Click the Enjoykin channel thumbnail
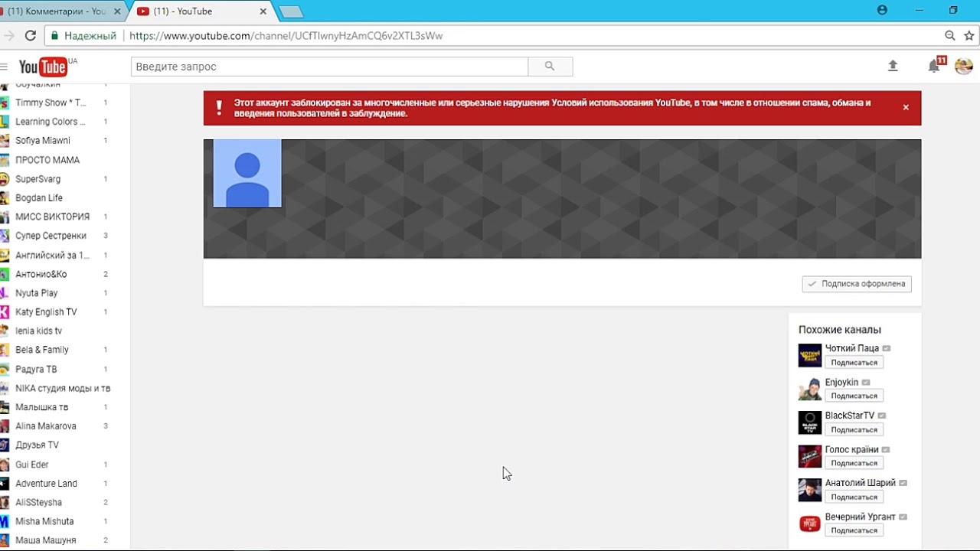 pyautogui.click(x=810, y=389)
